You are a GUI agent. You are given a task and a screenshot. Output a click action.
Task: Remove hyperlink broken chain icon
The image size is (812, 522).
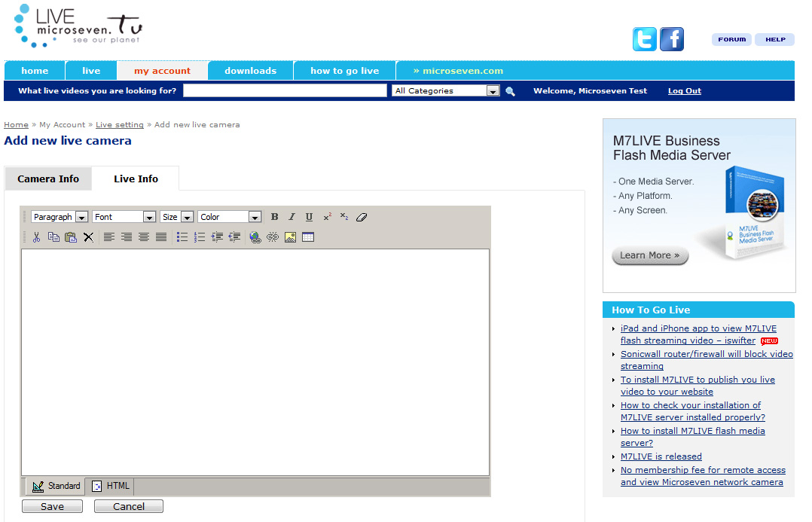pyautogui.click(x=273, y=237)
